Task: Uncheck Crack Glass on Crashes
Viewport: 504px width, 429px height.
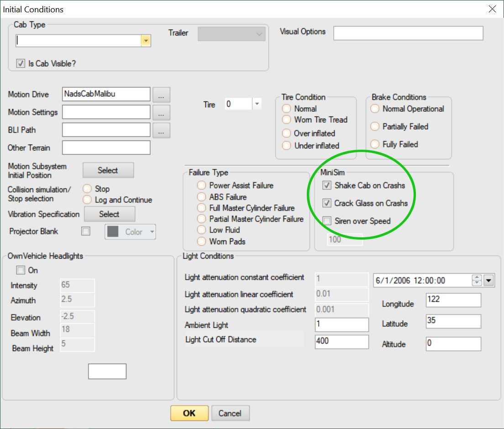Action: click(x=327, y=203)
